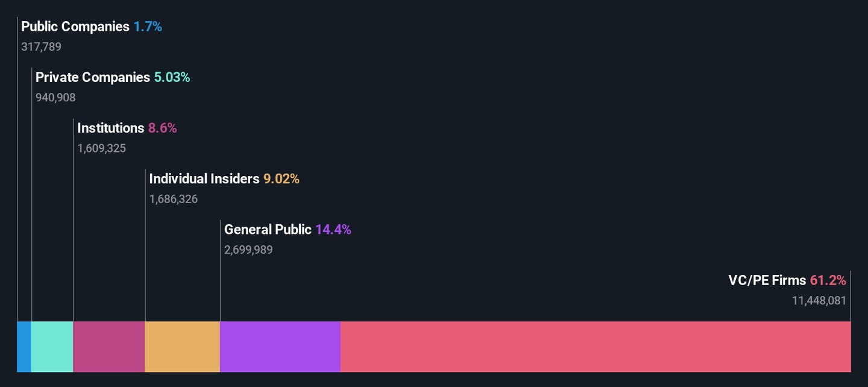The width and height of the screenshot is (868, 387).
Task: Select the 317,789 share count
Action: click(41, 46)
